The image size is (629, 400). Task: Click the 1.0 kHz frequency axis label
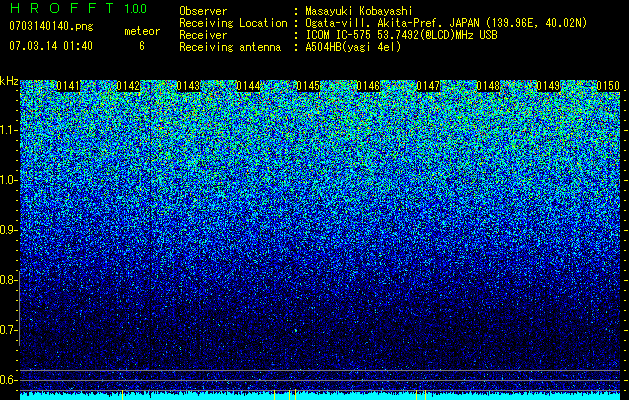click(x=8, y=180)
